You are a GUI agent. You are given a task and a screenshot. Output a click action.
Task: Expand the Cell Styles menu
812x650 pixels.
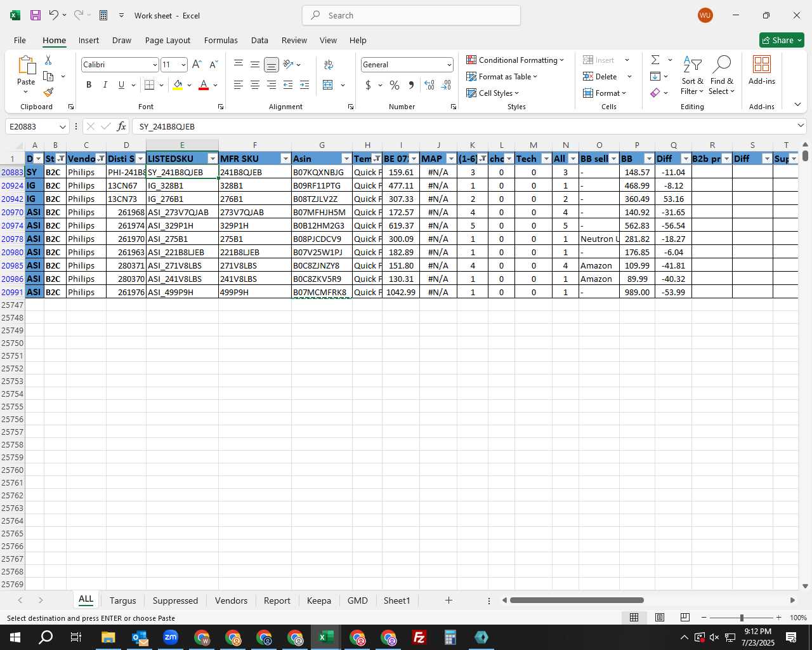[493, 93]
